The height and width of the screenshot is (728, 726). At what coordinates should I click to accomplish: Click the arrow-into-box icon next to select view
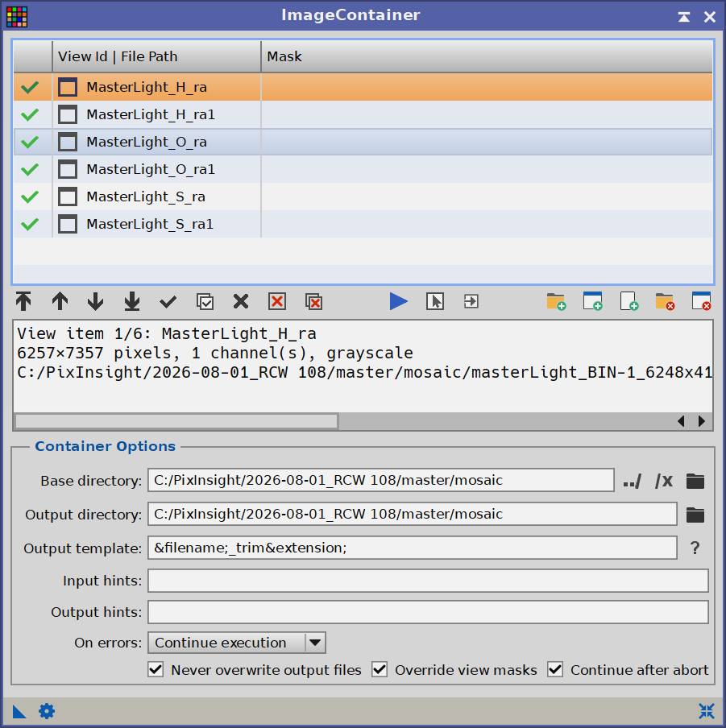coord(471,301)
